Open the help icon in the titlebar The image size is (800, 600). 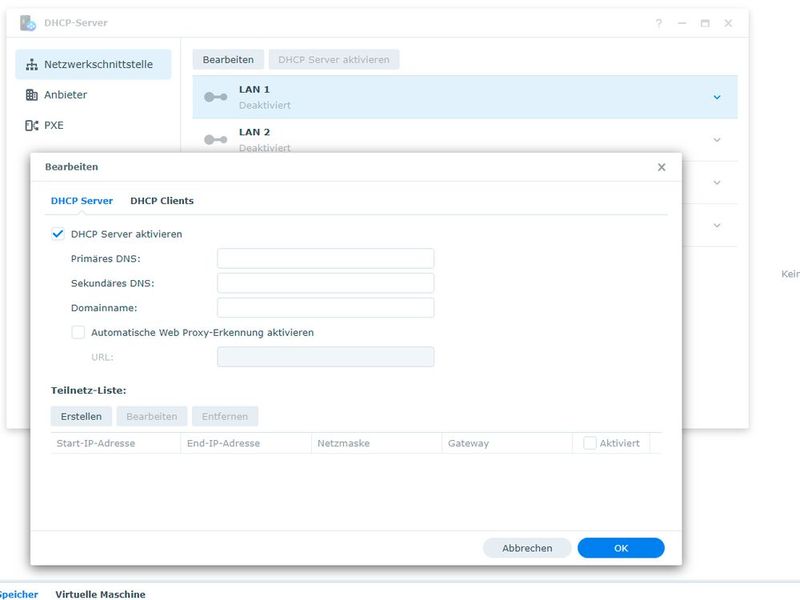pos(659,21)
